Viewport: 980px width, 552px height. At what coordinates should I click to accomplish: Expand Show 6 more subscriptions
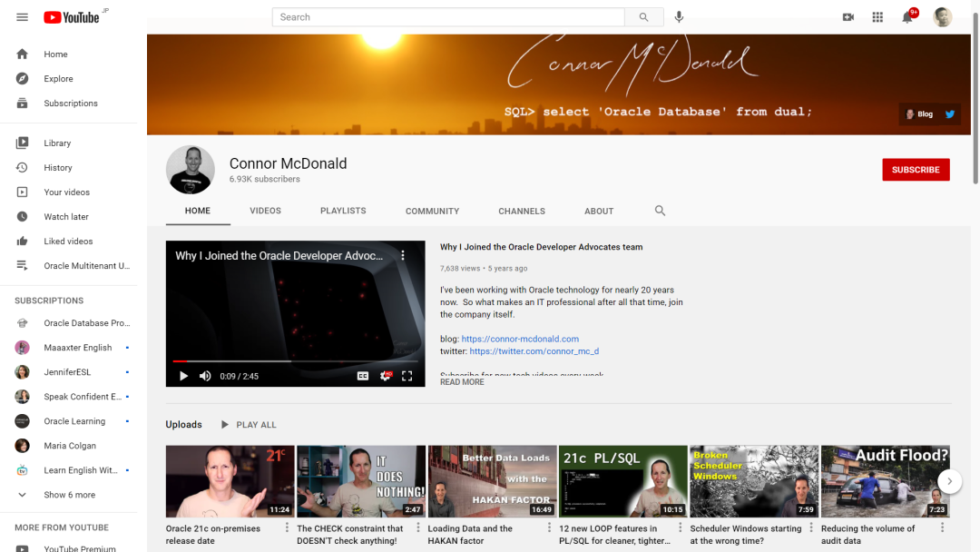point(69,495)
